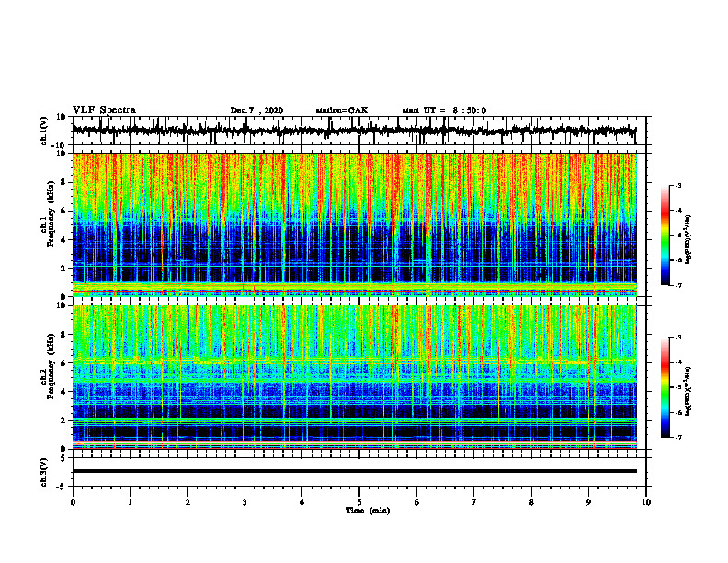Click time axis tick label "10"
This screenshot has width=728, height=563.
click(646, 502)
